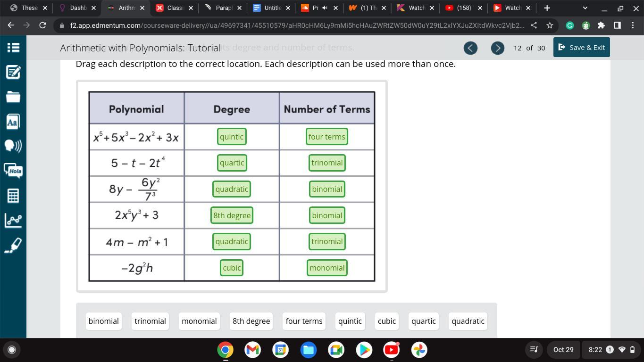Click the address bar URL field
Viewport: 644px width, 362px height.
[x=296, y=25]
